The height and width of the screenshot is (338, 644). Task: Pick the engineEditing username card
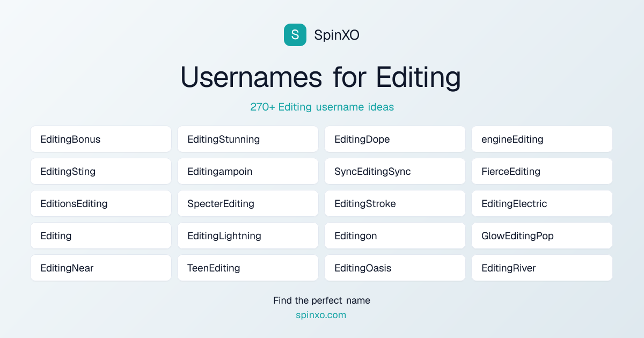(542, 139)
